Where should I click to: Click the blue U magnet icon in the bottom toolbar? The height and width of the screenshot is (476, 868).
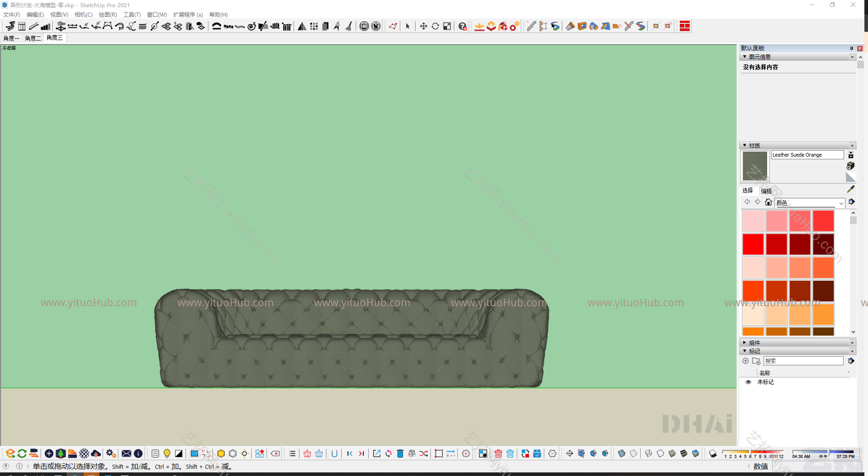pos(334,453)
